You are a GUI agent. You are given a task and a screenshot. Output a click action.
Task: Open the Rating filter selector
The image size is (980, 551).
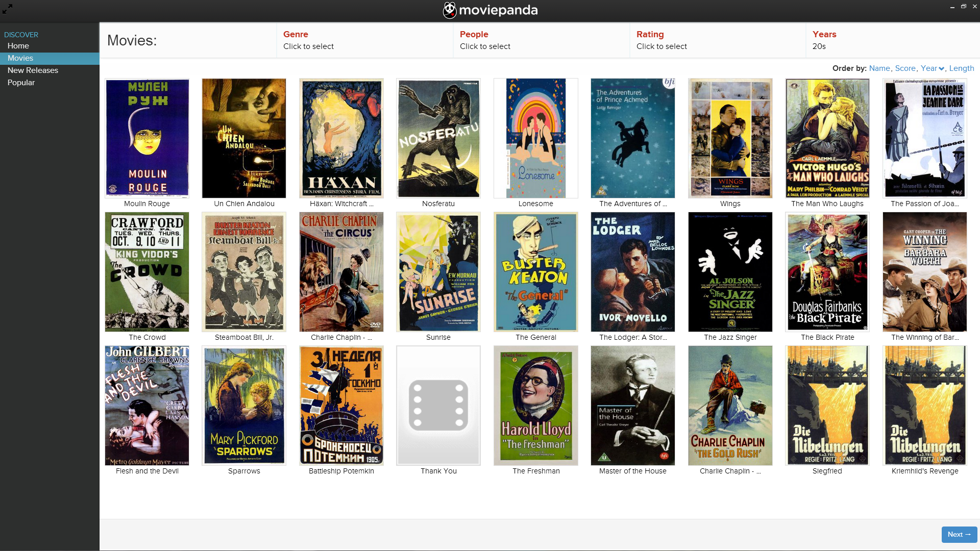[x=718, y=40]
